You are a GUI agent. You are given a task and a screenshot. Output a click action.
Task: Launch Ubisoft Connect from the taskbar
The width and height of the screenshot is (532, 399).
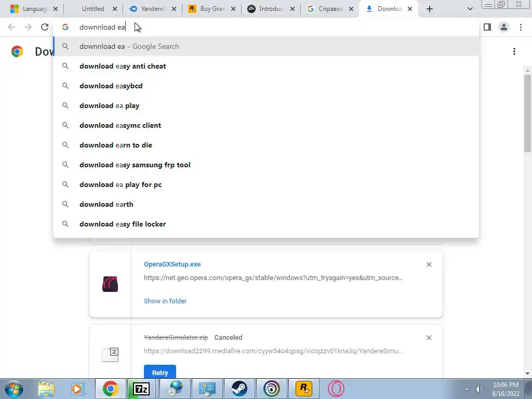click(x=272, y=389)
